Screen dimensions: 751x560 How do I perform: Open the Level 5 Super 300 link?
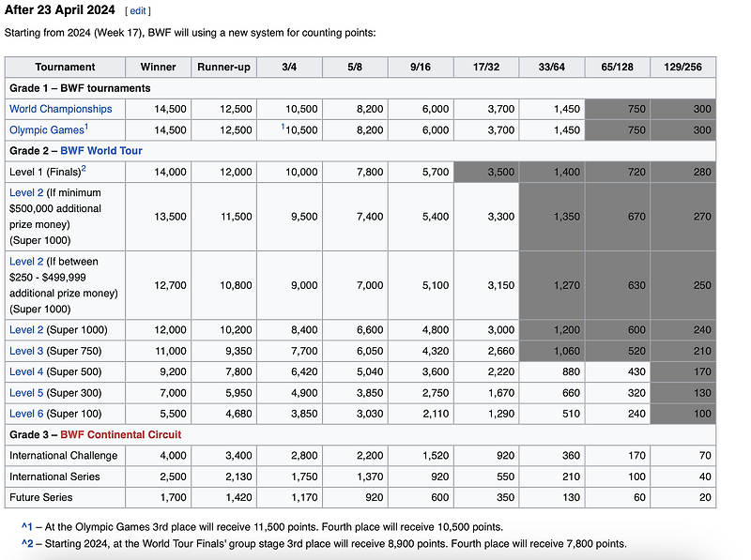[26, 393]
